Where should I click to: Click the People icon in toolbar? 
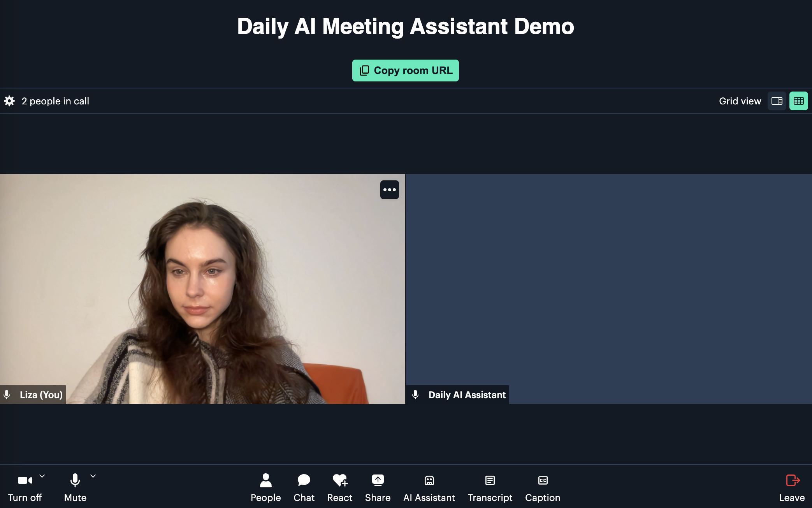pos(265,488)
